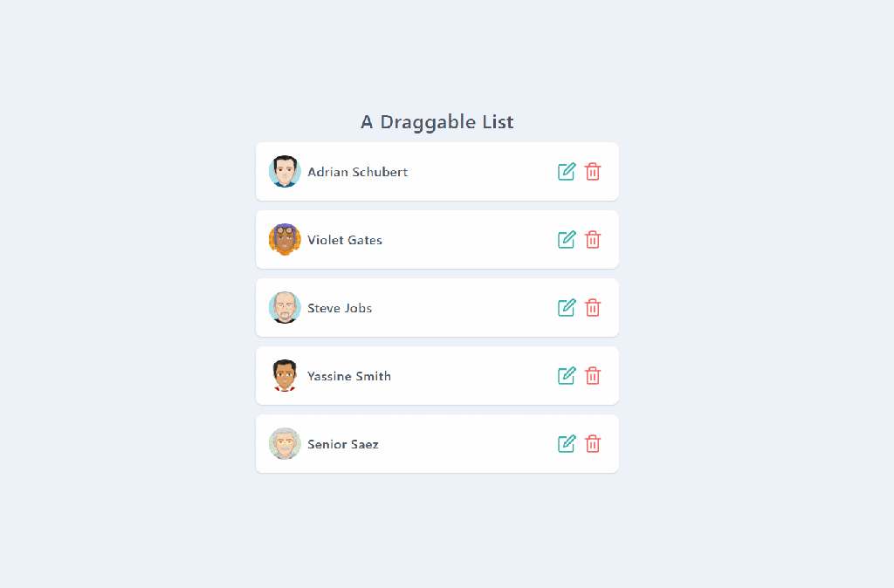The width and height of the screenshot is (894, 588).
Task: Click the Steve Jobs avatar
Action: point(285,308)
